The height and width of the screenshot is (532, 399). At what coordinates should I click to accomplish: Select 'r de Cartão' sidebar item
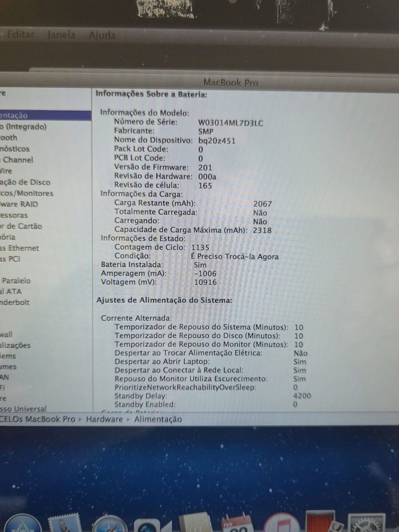21,226
